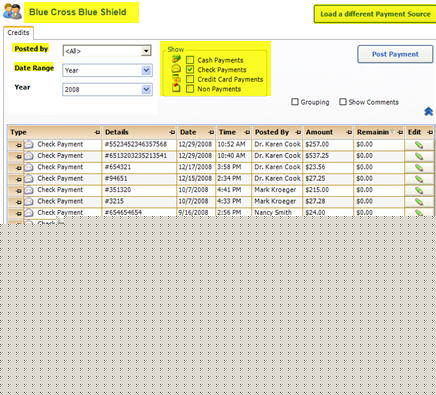Screen dimensions: 436x395
Task: Toggle the Show Comments checkbox
Action: 343,102
